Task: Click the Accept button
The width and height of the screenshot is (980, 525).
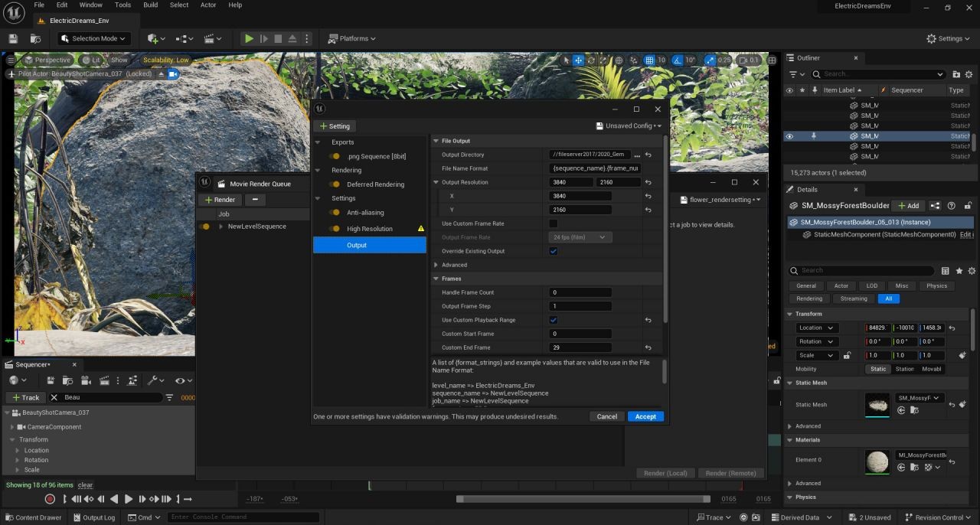Action: point(645,416)
